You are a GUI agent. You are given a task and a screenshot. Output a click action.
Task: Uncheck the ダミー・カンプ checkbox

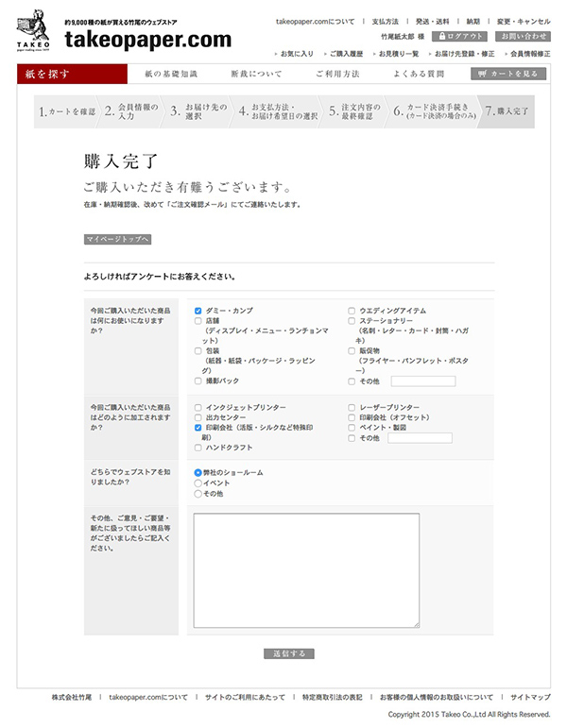198,311
